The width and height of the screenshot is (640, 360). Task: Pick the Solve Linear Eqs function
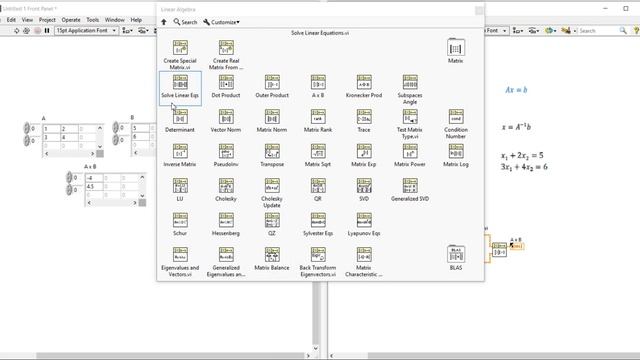point(180,82)
